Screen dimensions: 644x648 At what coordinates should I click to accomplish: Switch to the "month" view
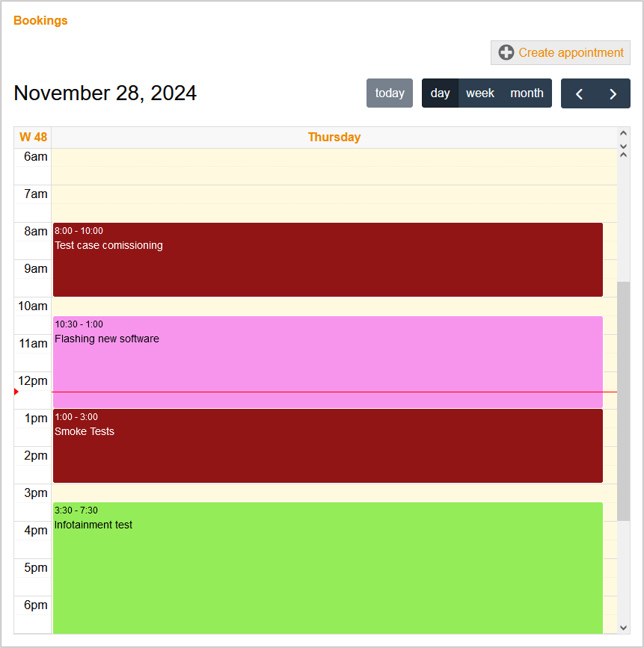pos(527,93)
